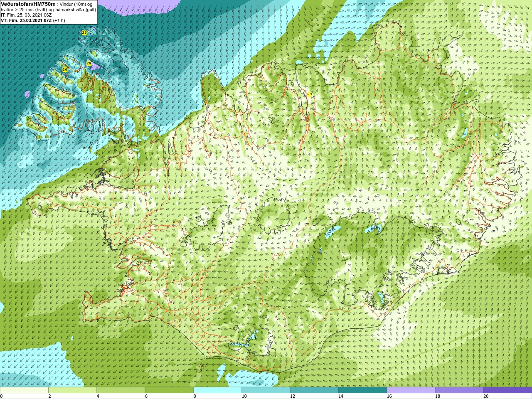Viewport: 532px width, 399px height.
Task: Select the bright cyan 8–10 legend swatch
Action: coord(217,390)
